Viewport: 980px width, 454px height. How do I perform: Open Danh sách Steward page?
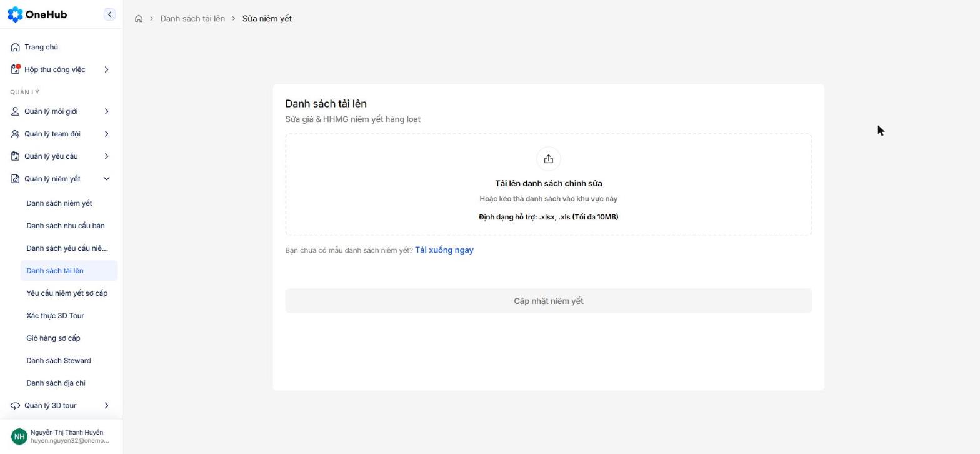(x=69, y=361)
